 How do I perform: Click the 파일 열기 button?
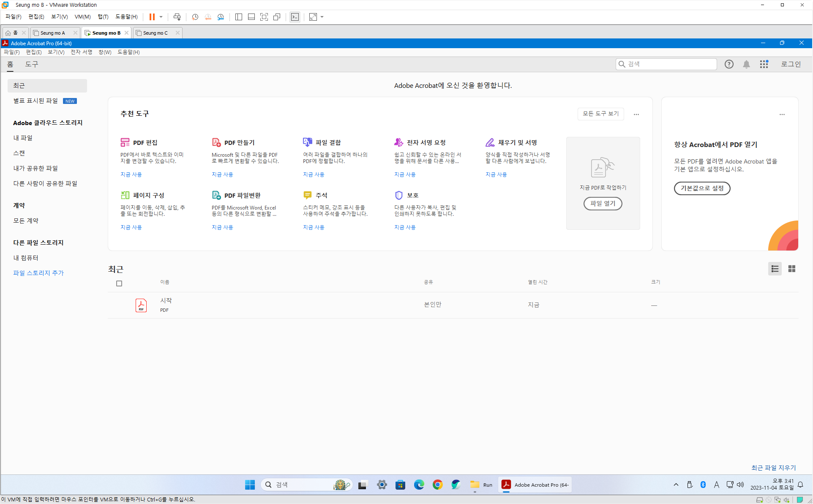tap(603, 204)
